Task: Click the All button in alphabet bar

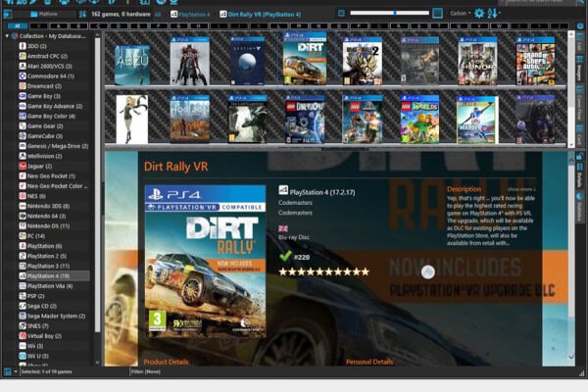Action: (18, 26)
